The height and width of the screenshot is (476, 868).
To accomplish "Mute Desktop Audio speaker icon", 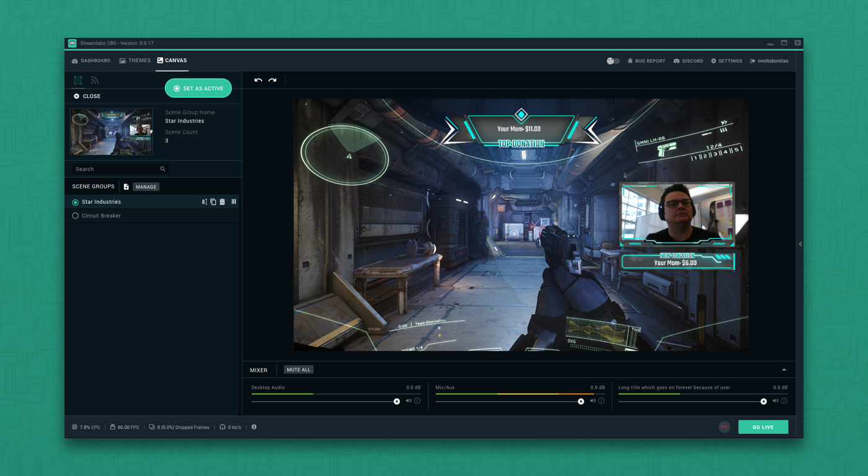I will (x=409, y=401).
